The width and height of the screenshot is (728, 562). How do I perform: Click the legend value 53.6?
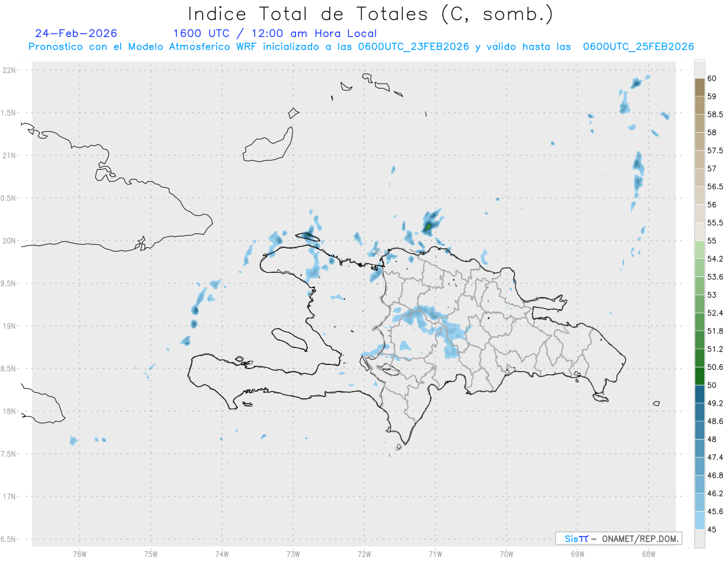point(715,277)
